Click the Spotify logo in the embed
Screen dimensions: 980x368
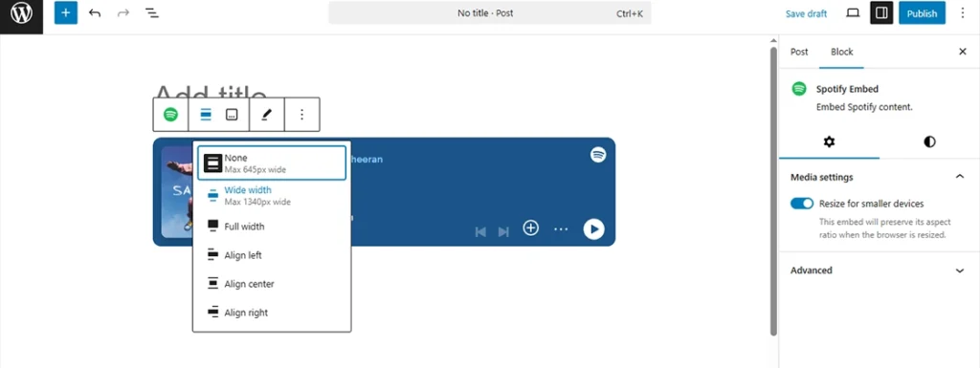pyautogui.click(x=598, y=155)
